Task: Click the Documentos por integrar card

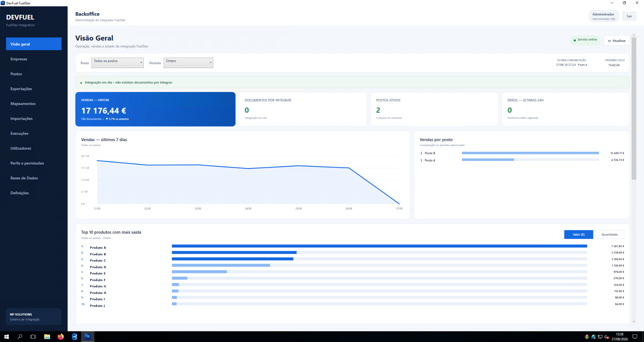Action: pos(303,109)
